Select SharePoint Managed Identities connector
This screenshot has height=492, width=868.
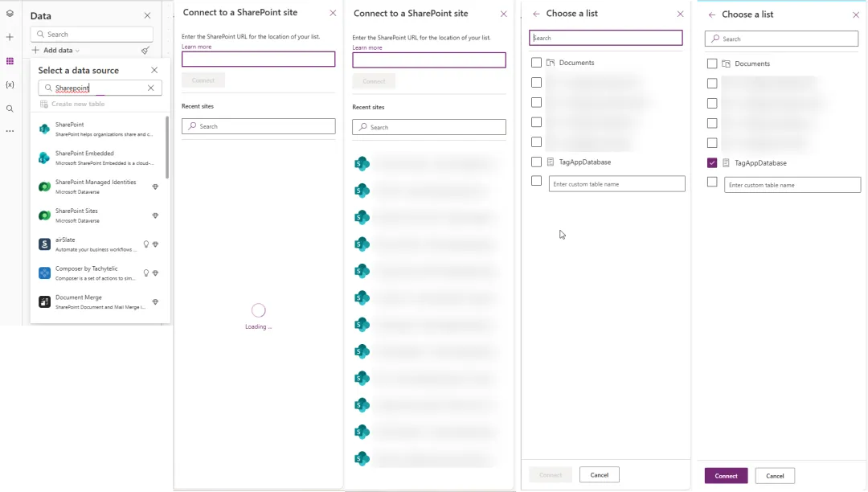98,187
